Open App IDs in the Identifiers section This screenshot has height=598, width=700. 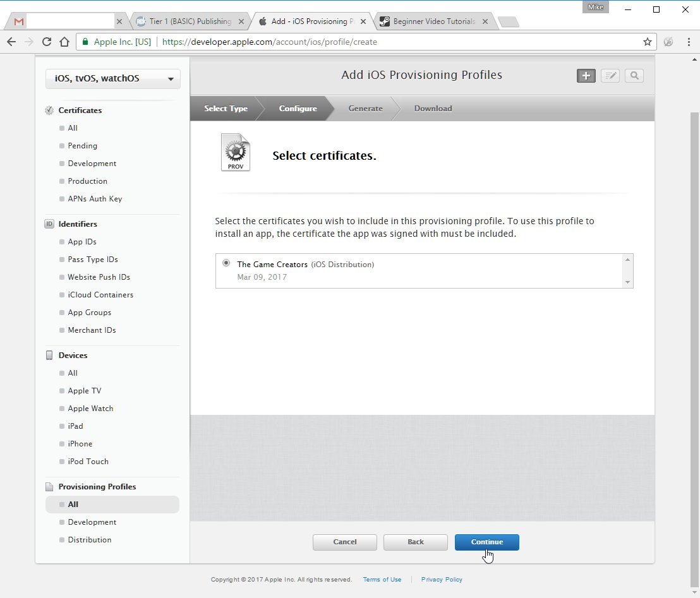82,241
